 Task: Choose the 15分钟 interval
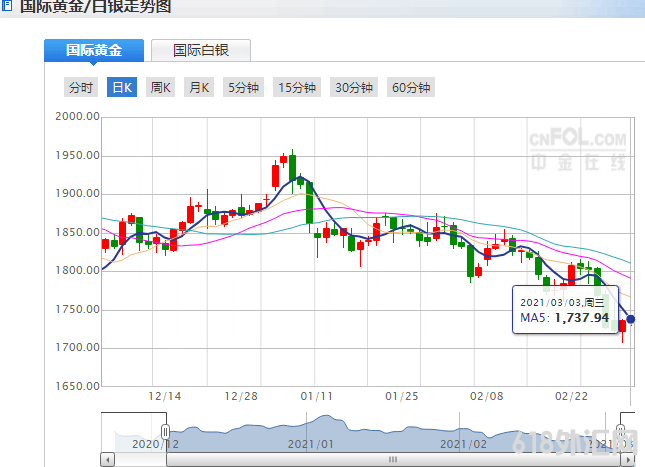297,88
